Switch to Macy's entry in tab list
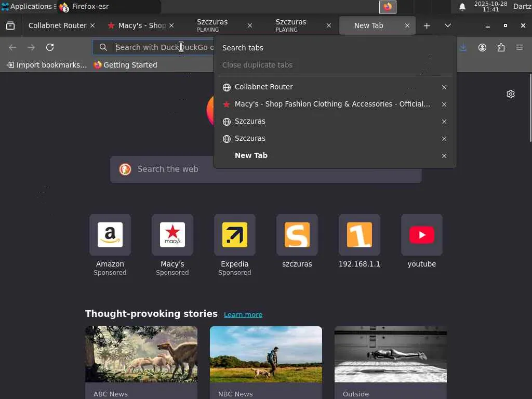Viewport: 532px width, 399px height. point(327,104)
